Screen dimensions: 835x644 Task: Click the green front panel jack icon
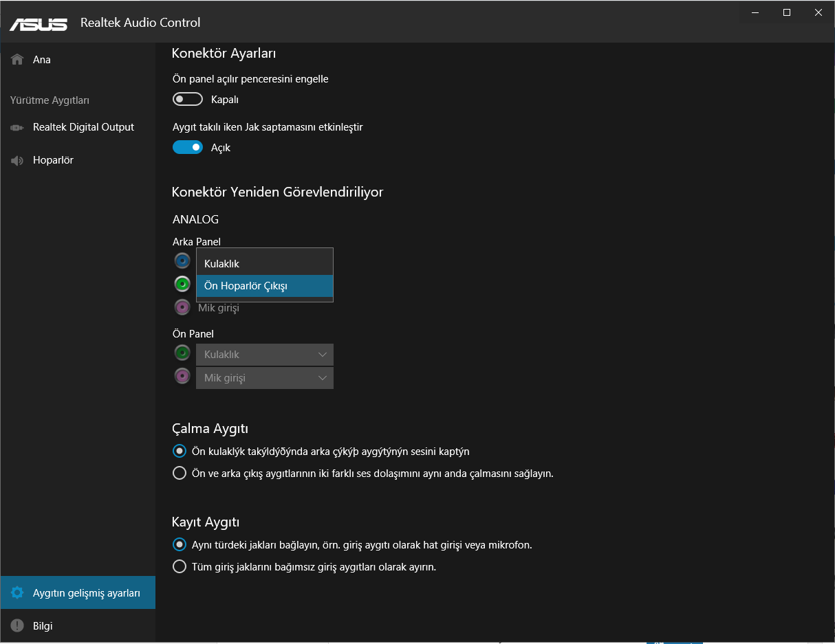182,353
